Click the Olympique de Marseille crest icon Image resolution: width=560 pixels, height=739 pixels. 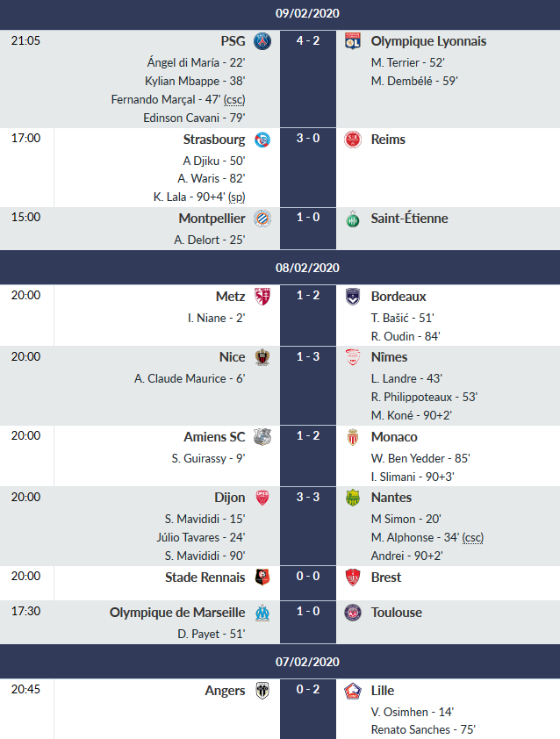pyautogui.click(x=262, y=613)
